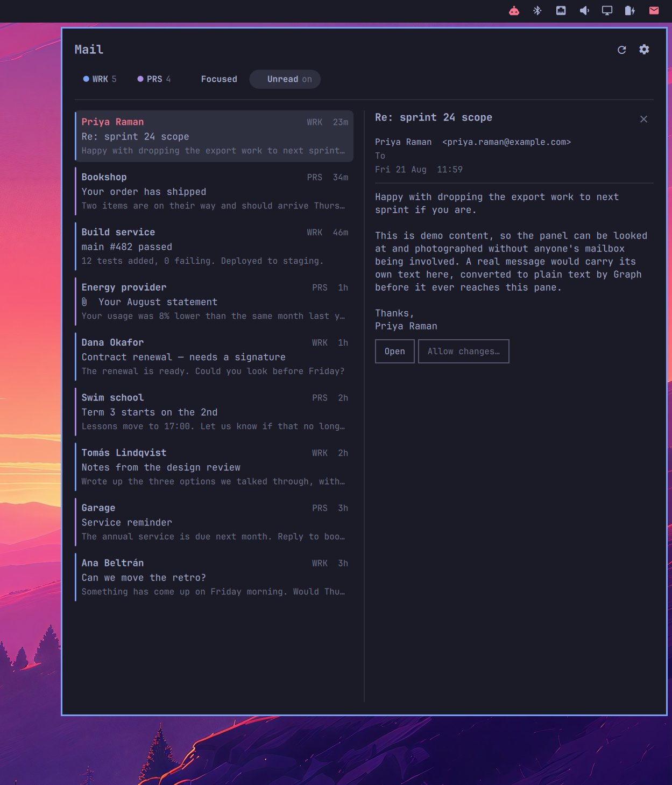The image size is (672, 785).
Task: Toggle the Focused filter
Action: coord(219,79)
